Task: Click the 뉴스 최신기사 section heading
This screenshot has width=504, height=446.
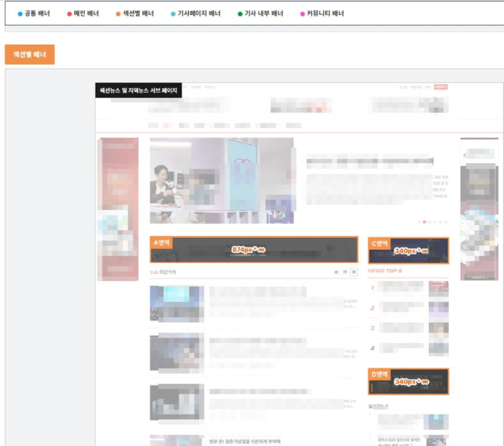Action: coord(163,272)
